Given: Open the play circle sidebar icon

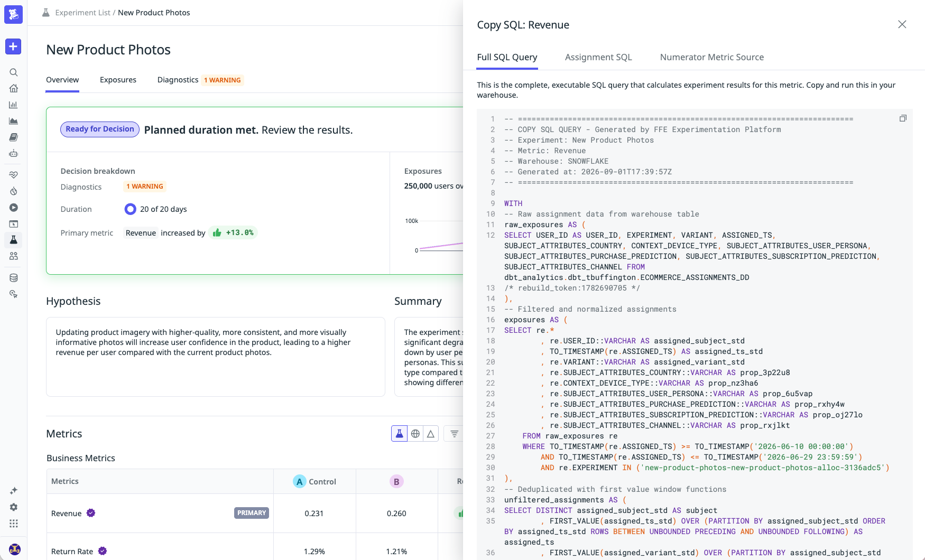Looking at the screenshot, I should pyautogui.click(x=14, y=208).
